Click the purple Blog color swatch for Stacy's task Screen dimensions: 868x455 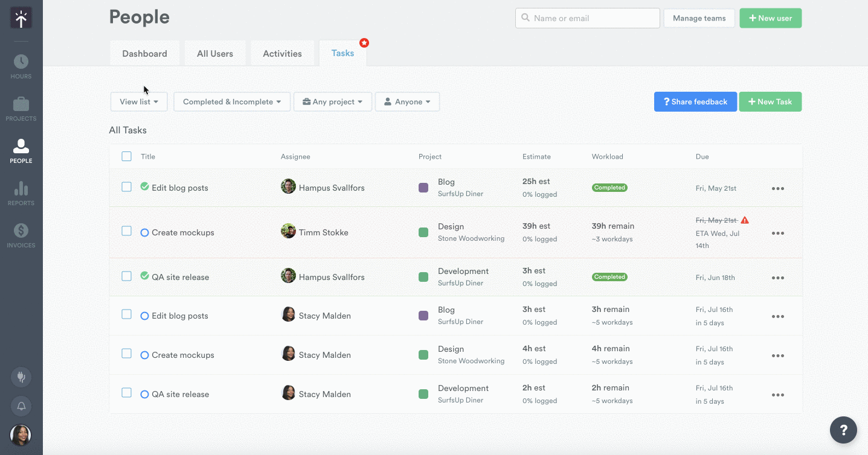(423, 316)
